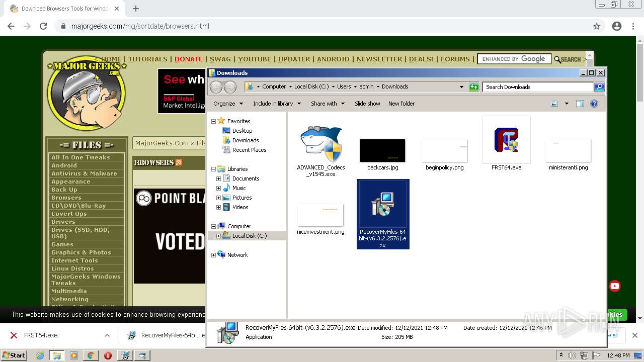The image size is (644, 362).
Task: Click FRST64.exe download bar item
Action: click(x=41, y=335)
